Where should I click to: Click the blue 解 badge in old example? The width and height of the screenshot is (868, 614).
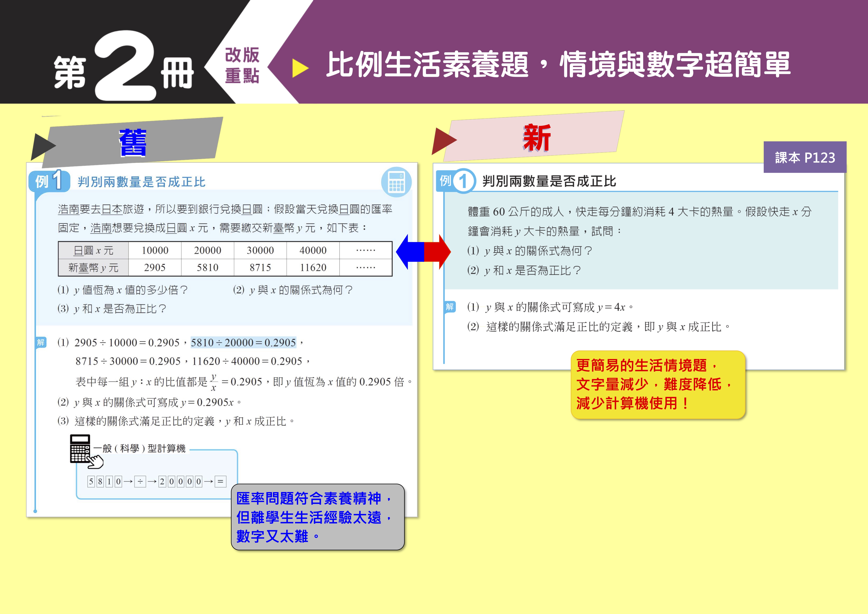[41, 343]
